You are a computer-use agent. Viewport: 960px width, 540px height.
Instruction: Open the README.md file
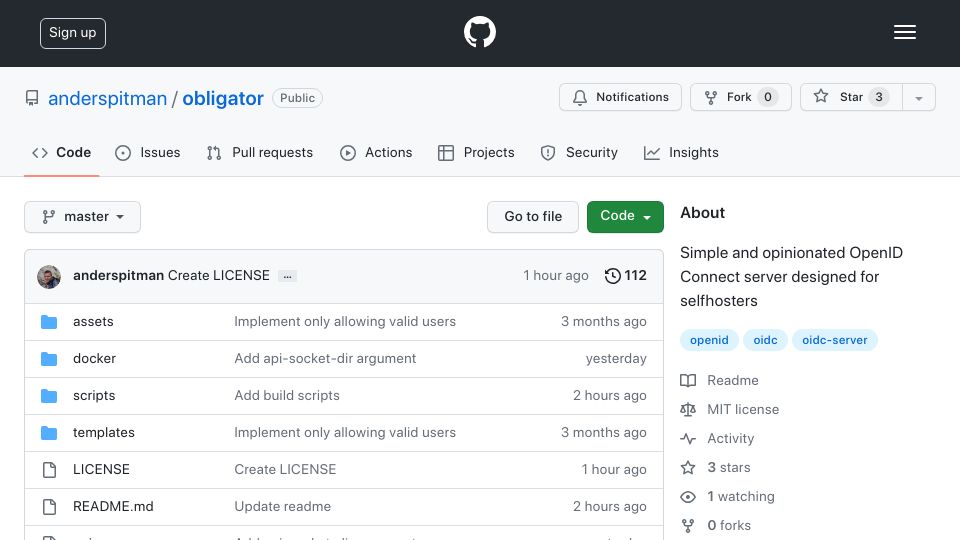click(113, 506)
